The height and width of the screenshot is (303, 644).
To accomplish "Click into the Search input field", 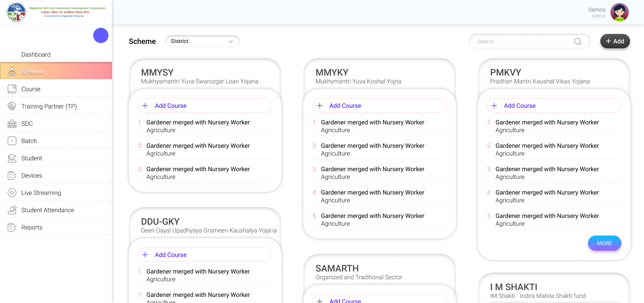I will tap(522, 41).
